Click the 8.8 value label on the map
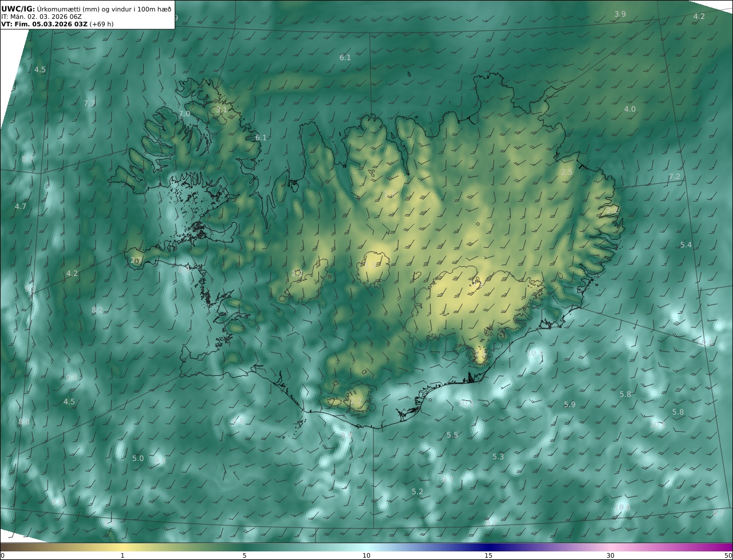 (x=24, y=422)
